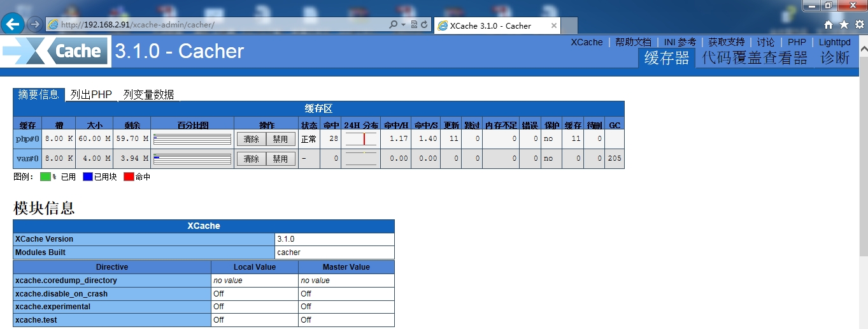Click the Modules Built value cacher

[288, 252]
